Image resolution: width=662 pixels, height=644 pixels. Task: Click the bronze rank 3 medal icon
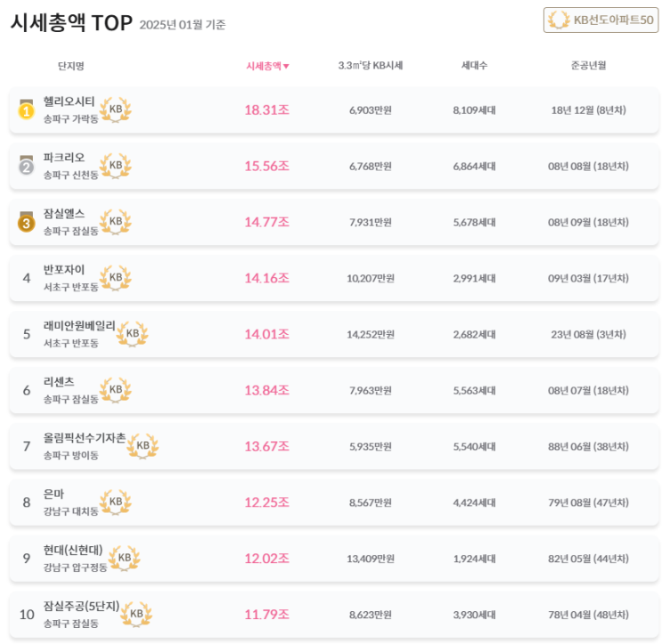(27, 222)
